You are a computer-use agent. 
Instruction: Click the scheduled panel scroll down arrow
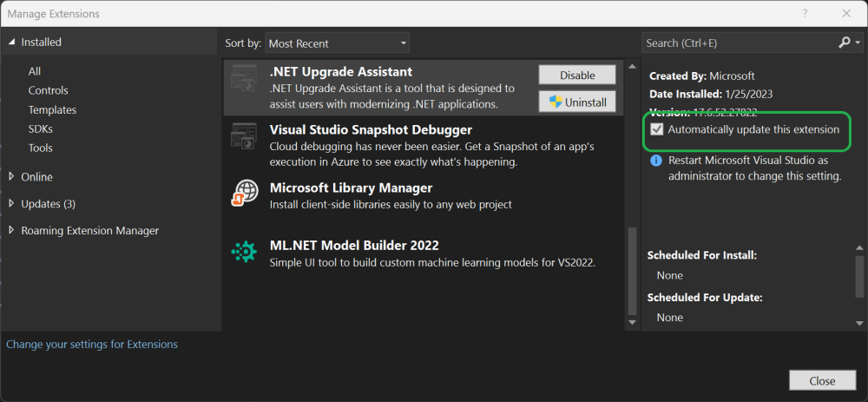point(859,323)
